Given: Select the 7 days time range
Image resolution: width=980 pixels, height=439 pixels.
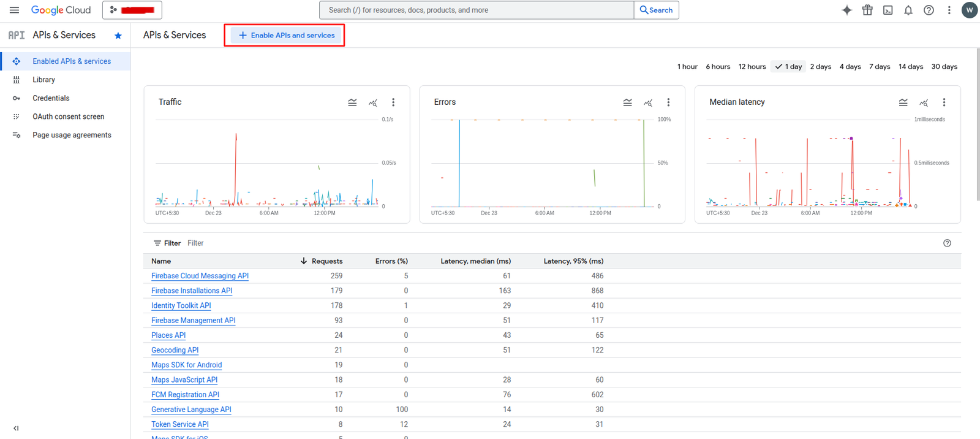Looking at the screenshot, I should [x=879, y=67].
